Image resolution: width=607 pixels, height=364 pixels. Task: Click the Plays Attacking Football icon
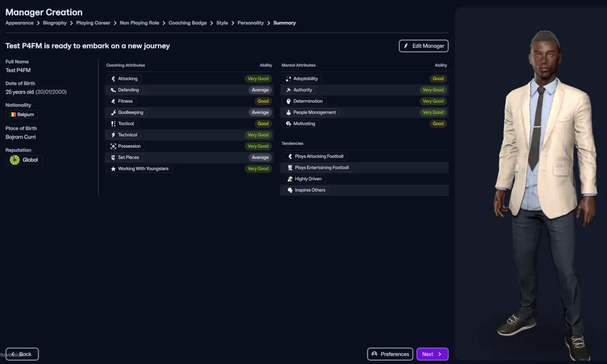290,157
